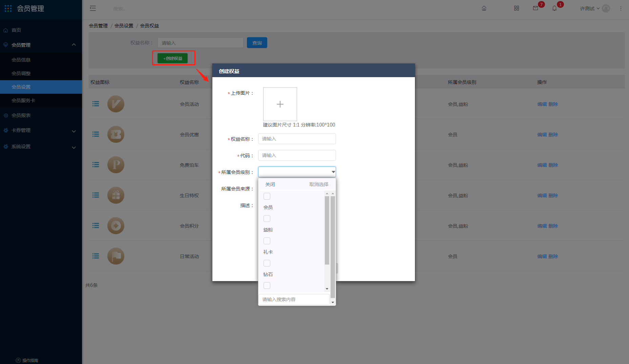Click 取消选择 in the level dropdown

click(x=319, y=184)
